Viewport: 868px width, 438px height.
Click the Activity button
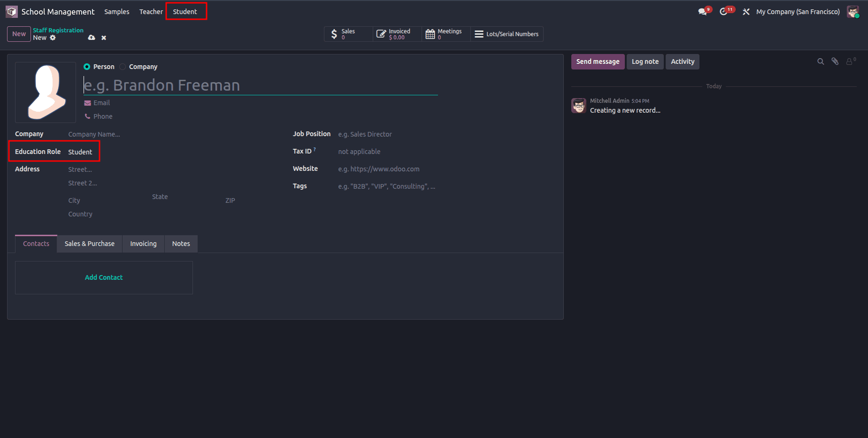click(683, 61)
